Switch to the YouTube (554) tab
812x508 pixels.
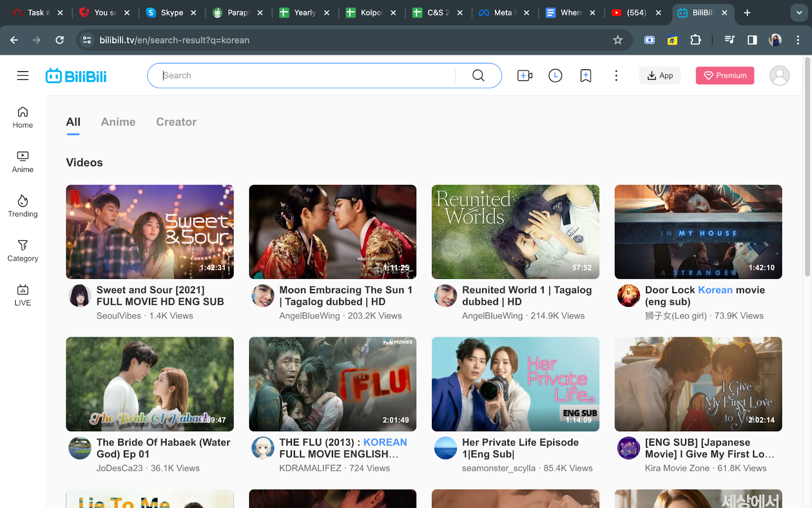tap(636, 13)
